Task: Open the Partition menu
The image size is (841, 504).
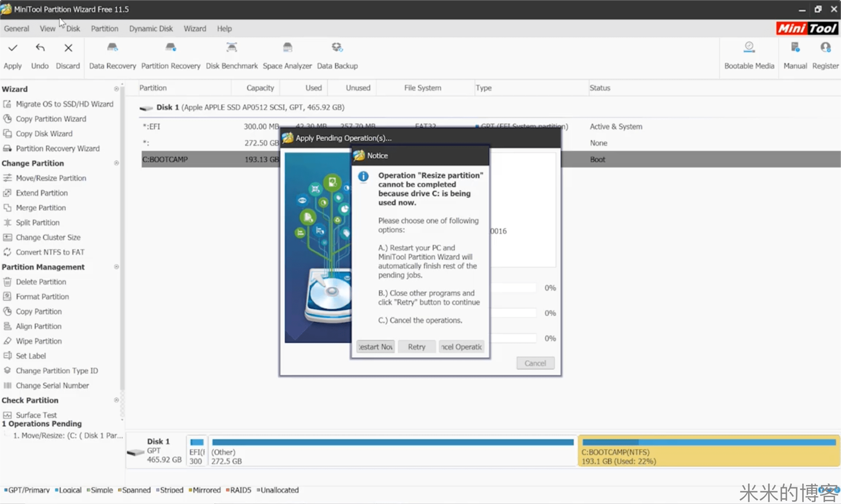Action: (104, 28)
